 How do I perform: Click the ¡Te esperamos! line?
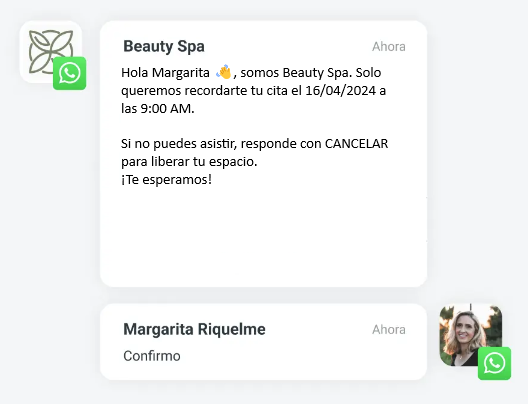coord(166,179)
